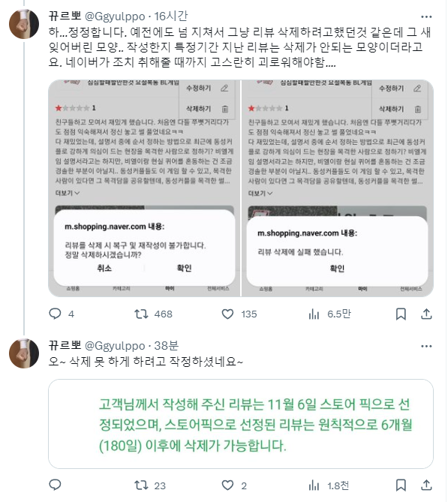448x502 pixels.
Task: Open left screenshot with delete confirmation dialog
Action: pos(144,188)
